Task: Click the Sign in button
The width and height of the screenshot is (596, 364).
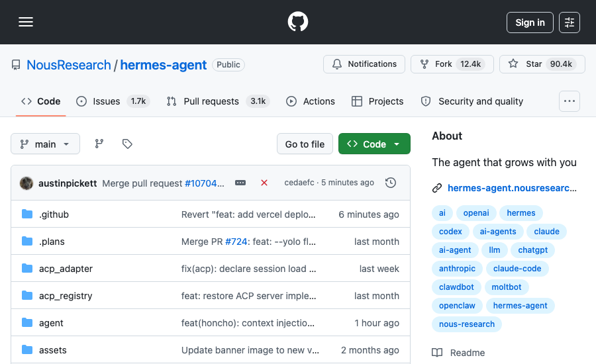Action: click(530, 23)
